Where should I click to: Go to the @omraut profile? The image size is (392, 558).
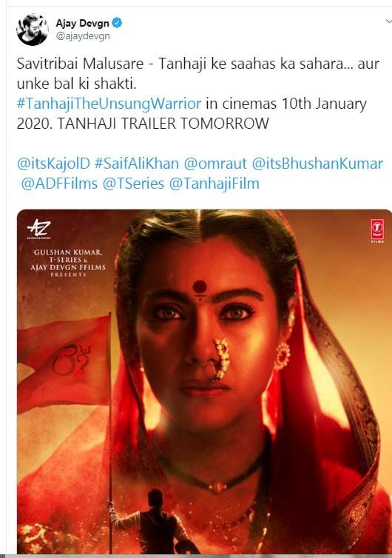[x=215, y=164]
